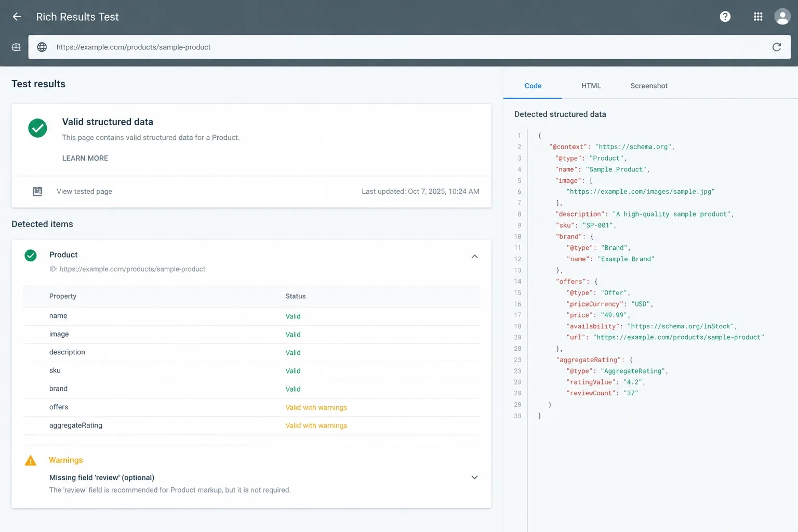
Task: Click the name property row
Action: pyautogui.click(x=251, y=316)
